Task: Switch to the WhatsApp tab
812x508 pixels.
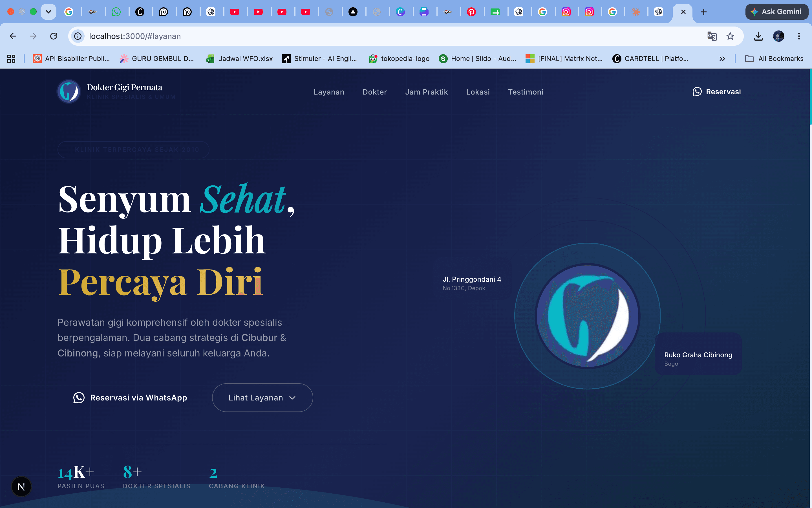Action: (x=116, y=12)
